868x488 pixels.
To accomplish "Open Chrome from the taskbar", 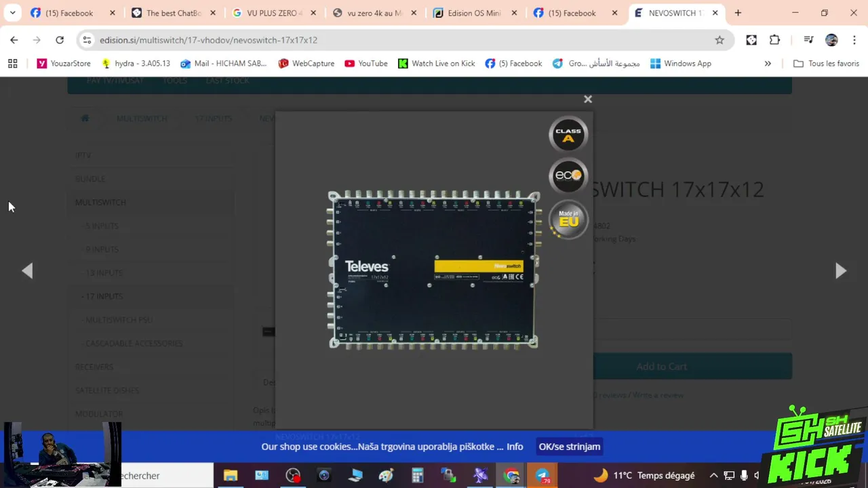I will pos(511,476).
